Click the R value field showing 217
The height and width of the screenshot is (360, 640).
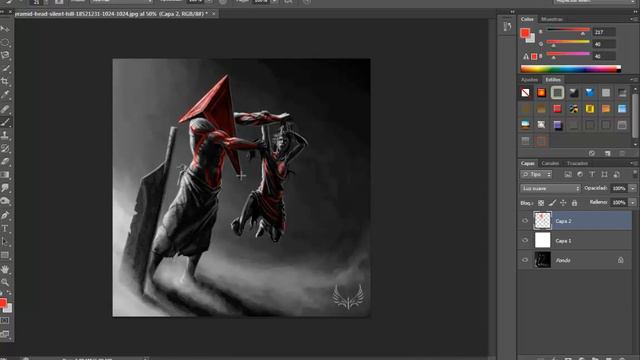603,32
